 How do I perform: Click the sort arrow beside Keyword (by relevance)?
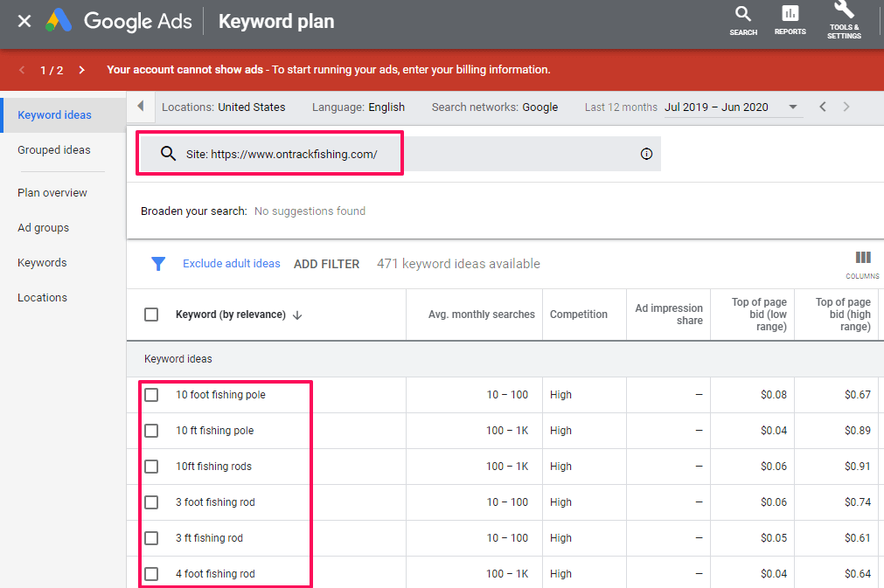click(297, 315)
